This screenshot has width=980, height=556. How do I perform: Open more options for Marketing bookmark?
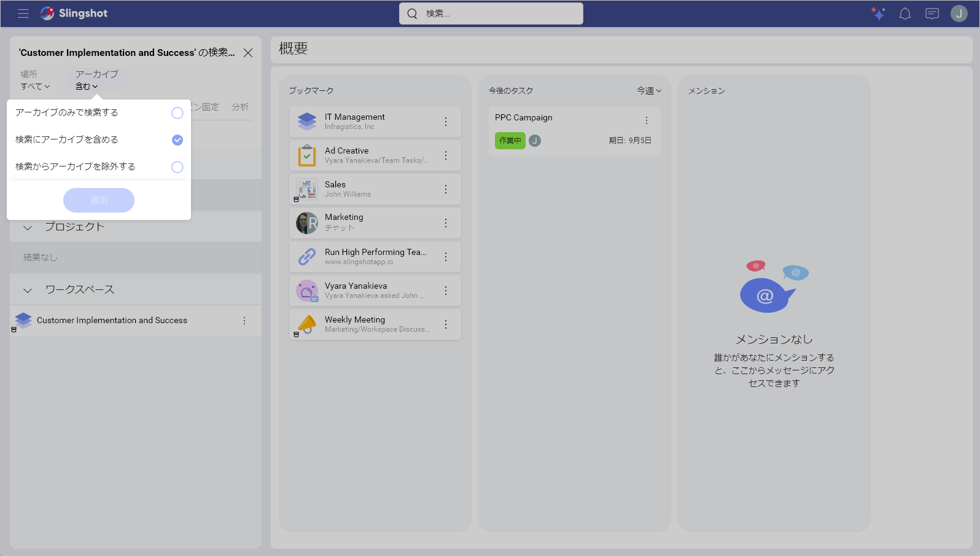click(x=446, y=223)
